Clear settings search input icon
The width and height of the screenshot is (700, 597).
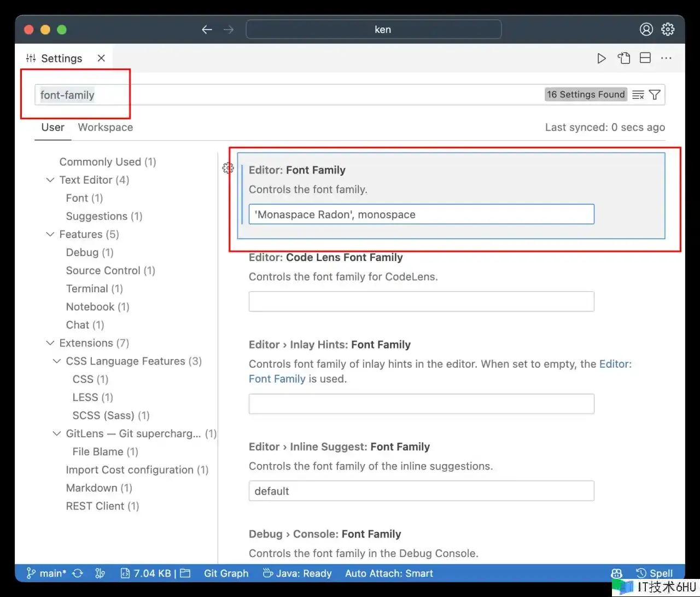638,95
